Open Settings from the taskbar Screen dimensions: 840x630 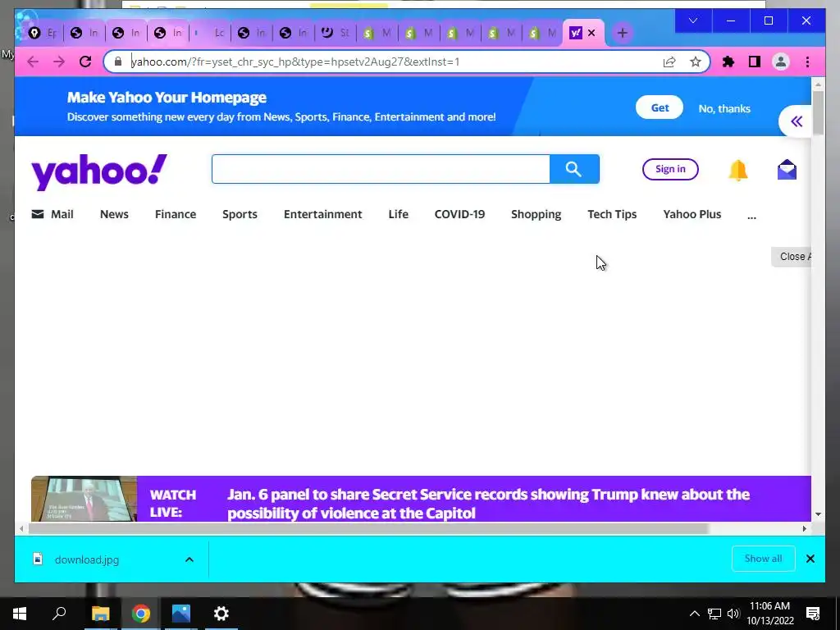[221, 614]
